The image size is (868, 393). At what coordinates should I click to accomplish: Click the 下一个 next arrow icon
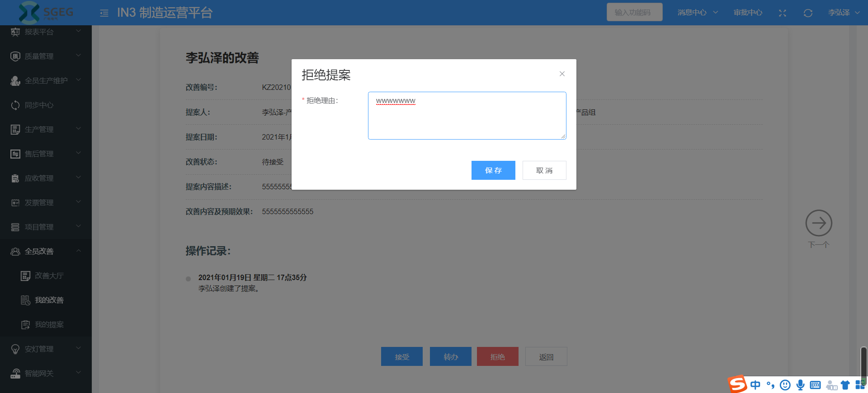point(818,223)
